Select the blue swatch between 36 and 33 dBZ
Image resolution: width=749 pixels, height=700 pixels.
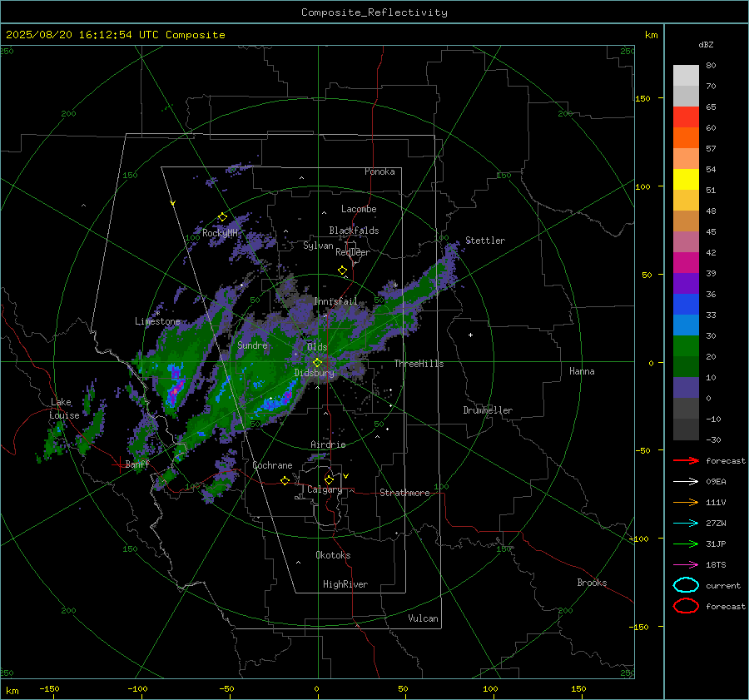pos(686,305)
